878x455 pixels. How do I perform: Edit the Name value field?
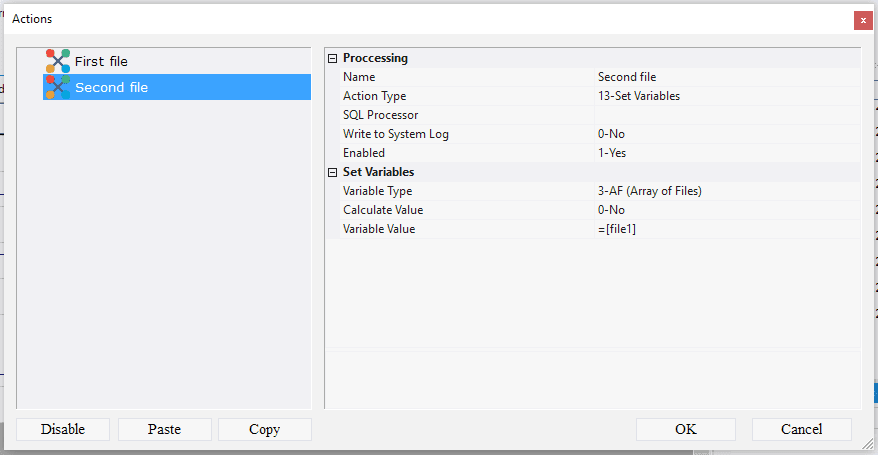[x=726, y=77]
